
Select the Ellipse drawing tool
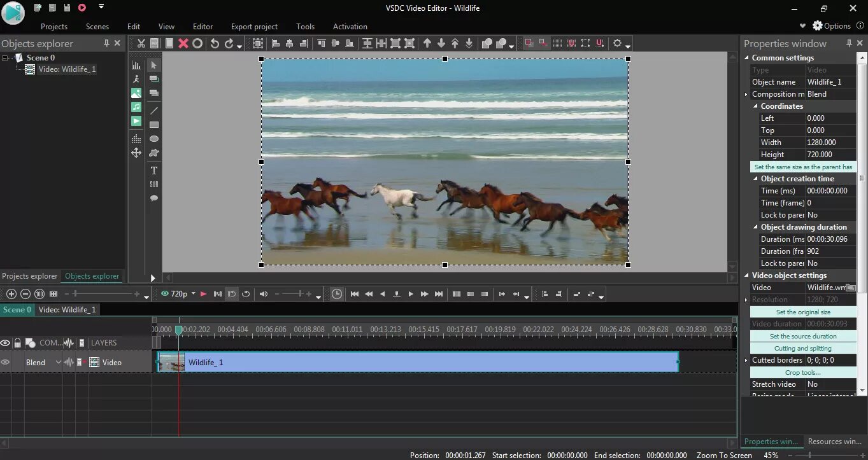coord(153,139)
